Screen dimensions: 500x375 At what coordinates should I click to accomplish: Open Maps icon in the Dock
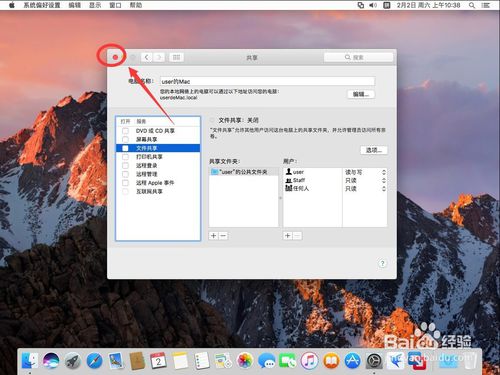pos(223,361)
